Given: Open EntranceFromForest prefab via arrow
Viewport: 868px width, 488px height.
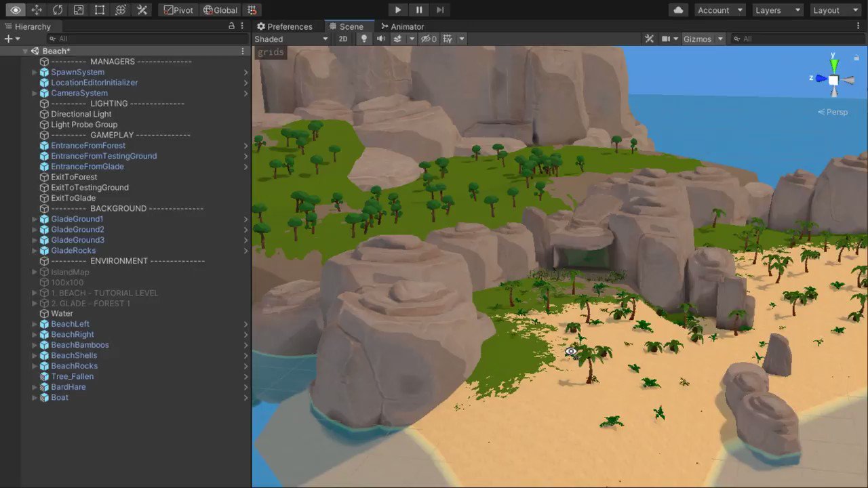Looking at the screenshot, I should coord(245,145).
